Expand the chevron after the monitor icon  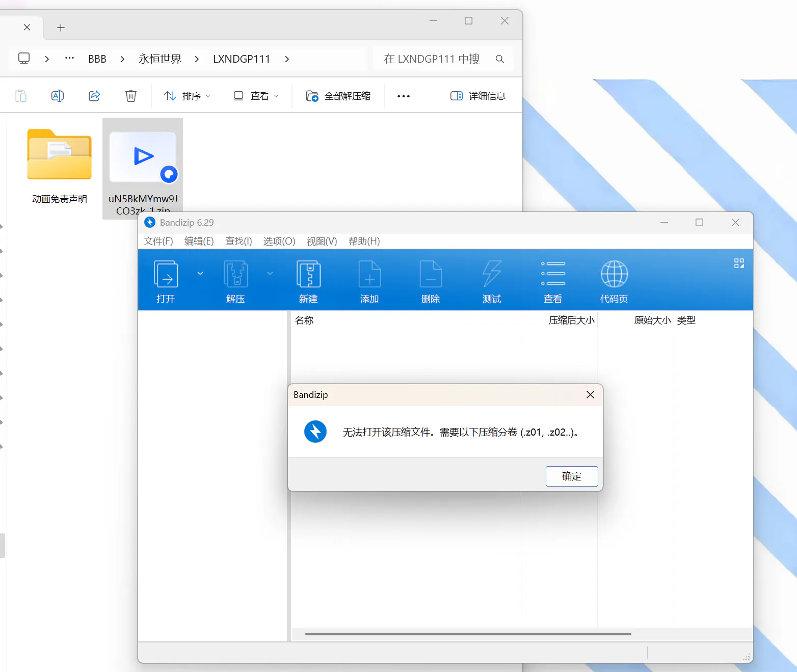click(x=47, y=59)
